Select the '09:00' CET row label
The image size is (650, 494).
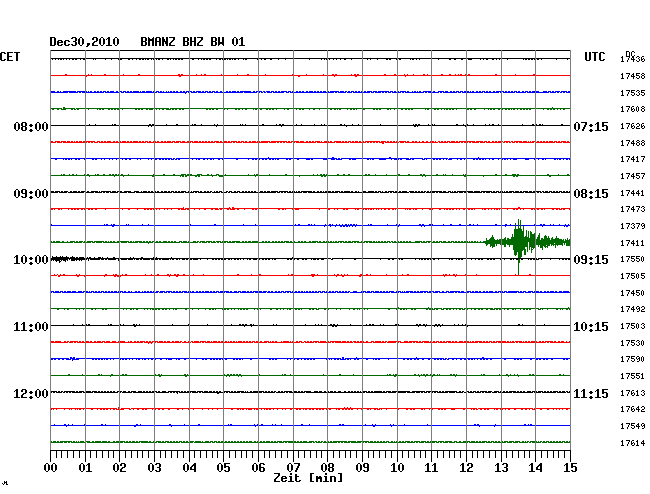click(x=31, y=194)
